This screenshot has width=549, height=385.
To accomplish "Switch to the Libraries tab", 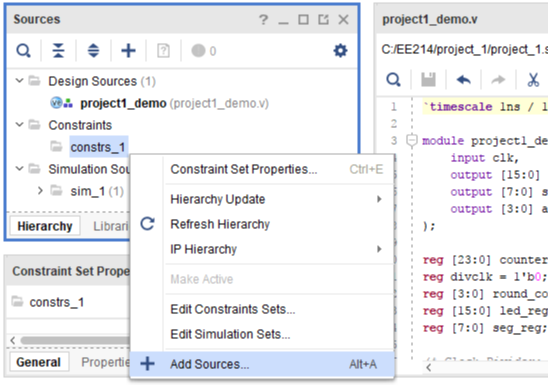I will [x=111, y=226].
